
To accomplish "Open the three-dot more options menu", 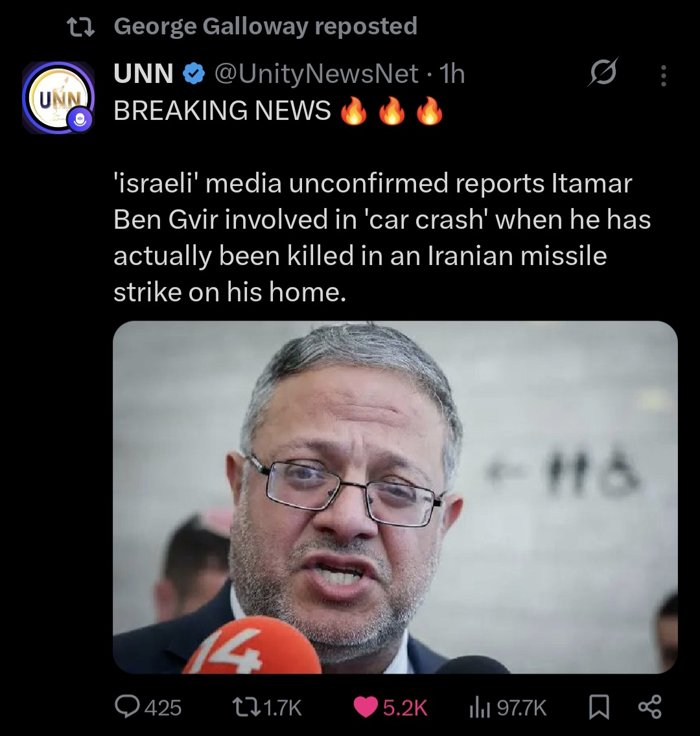I will 662,76.
